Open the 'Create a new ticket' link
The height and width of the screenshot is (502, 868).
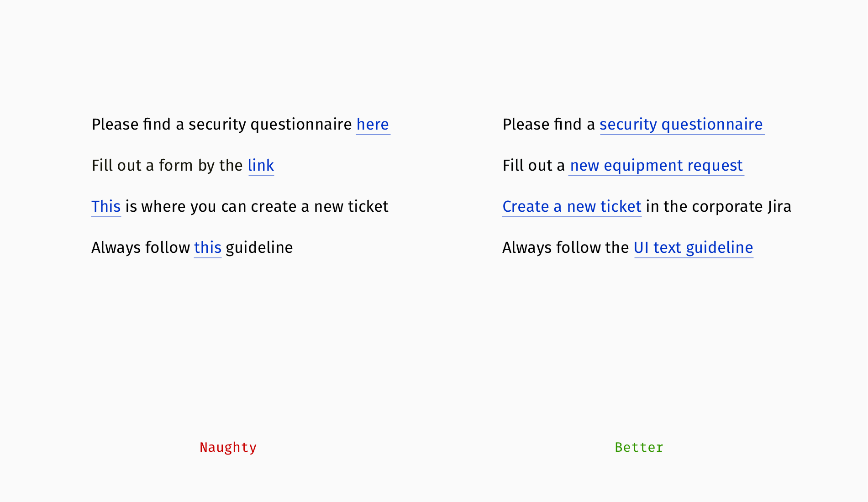point(572,207)
